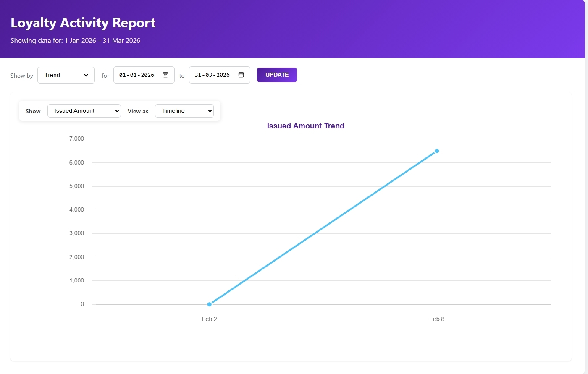Focus the 31-03-2026 end date field

pyautogui.click(x=213, y=75)
